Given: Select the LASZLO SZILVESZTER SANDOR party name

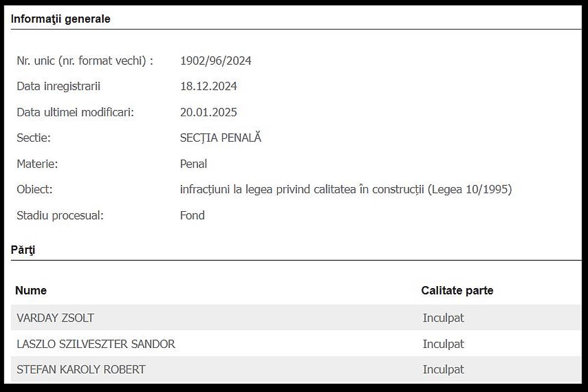Looking at the screenshot, I should [96, 344].
